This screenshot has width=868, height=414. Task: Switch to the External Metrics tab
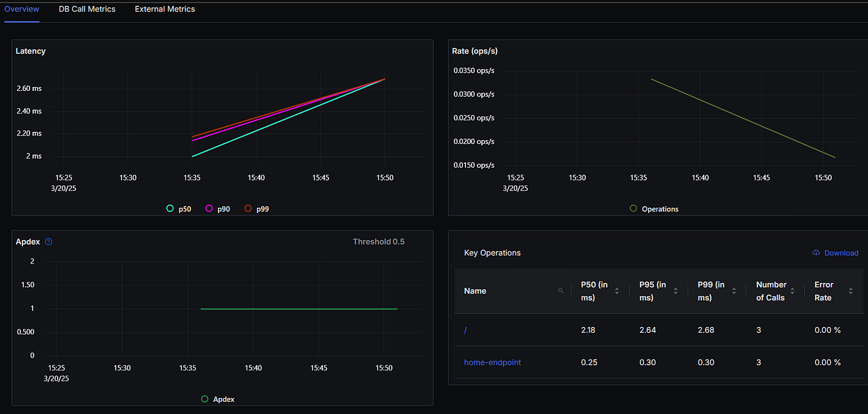tap(165, 9)
